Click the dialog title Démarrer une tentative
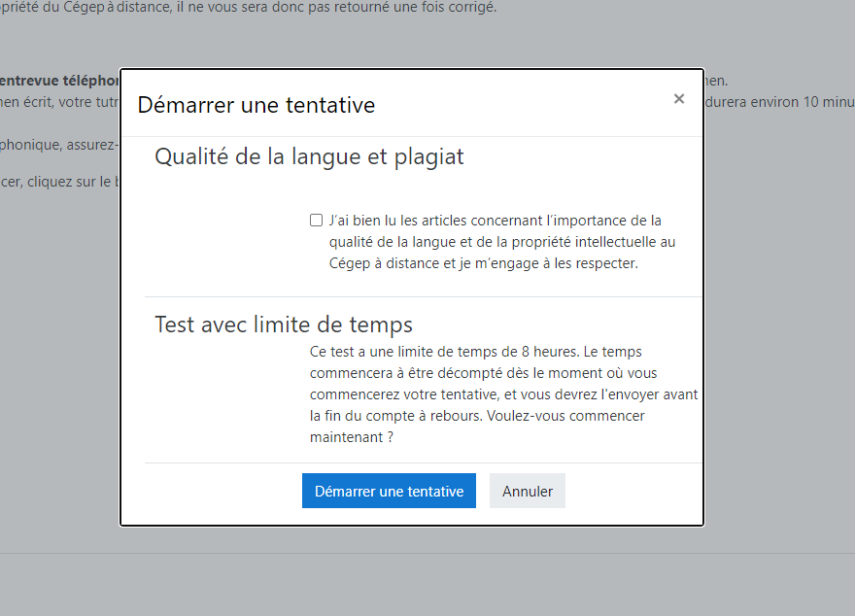 pos(256,104)
